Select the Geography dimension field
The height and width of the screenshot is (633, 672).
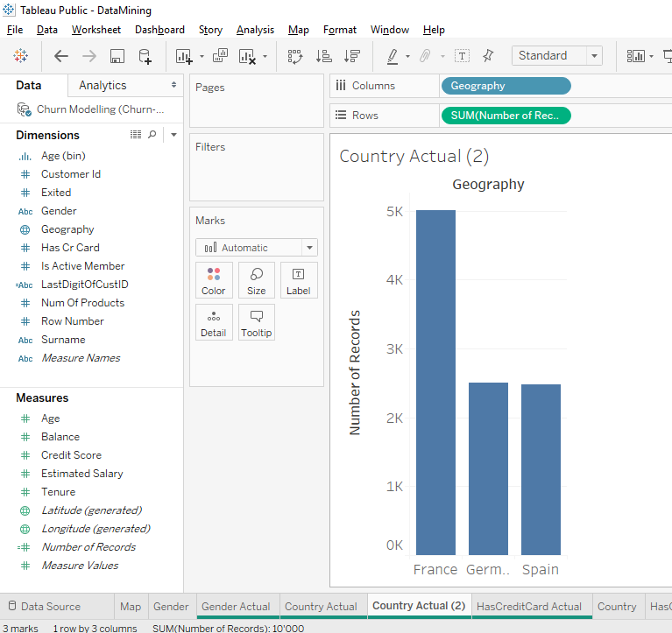coord(67,229)
